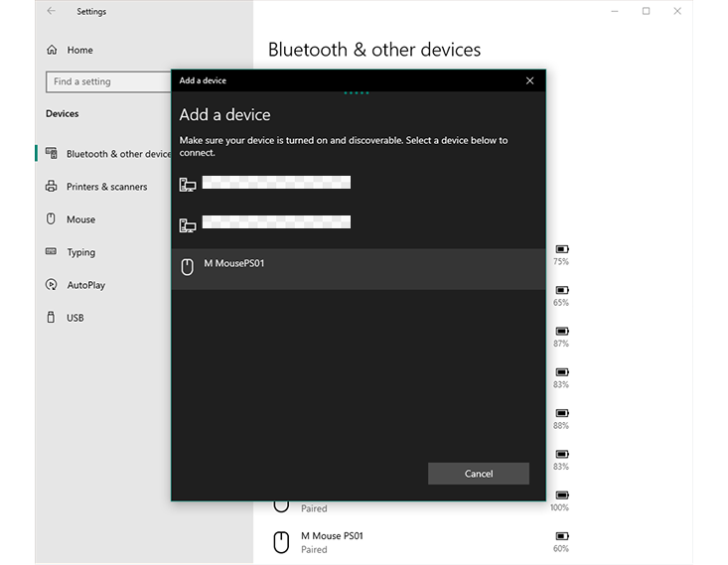This screenshot has height=565, width=728.
Task: Click the 75% battery indicator icon
Action: 562,249
